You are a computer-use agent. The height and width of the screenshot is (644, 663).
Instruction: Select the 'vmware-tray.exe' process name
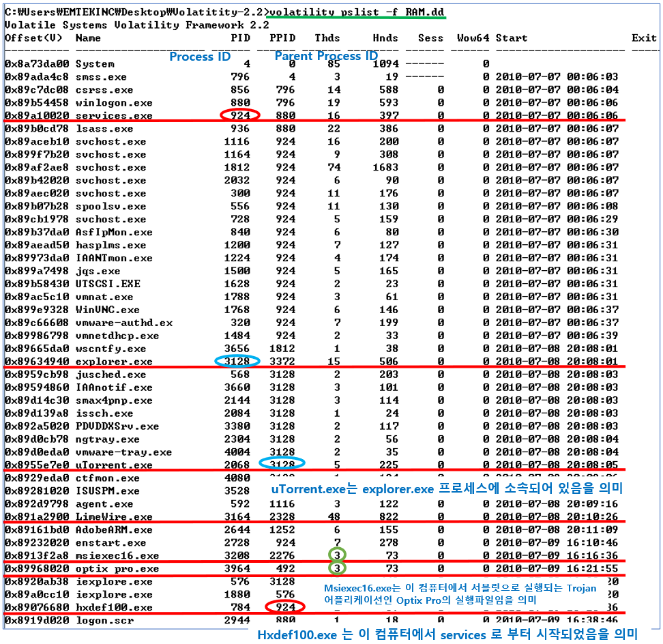[124, 452]
